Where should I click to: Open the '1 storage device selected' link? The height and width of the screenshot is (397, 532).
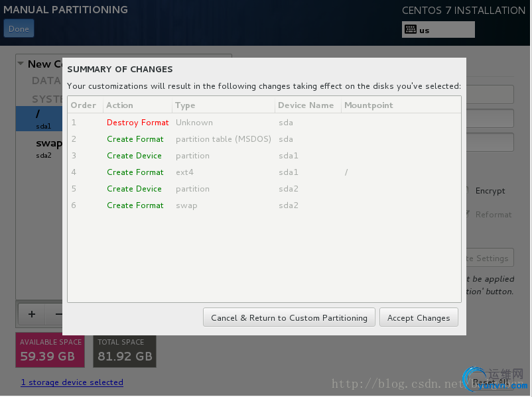click(72, 382)
